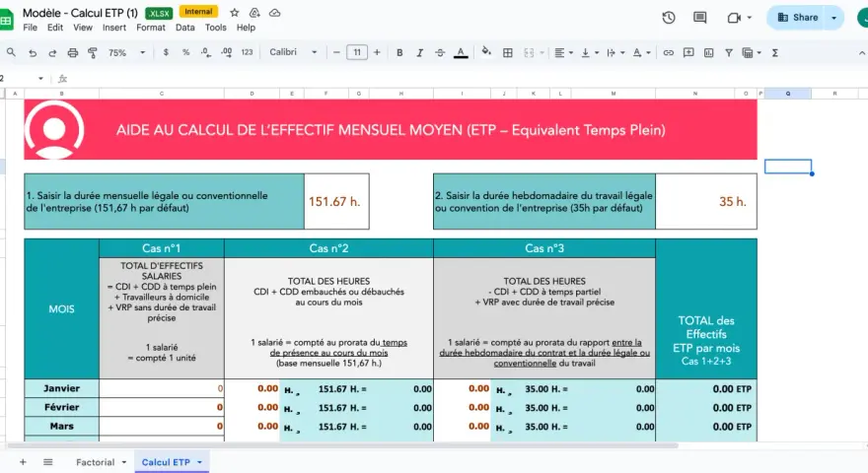Expand the Share options arrow

click(x=833, y=17)
